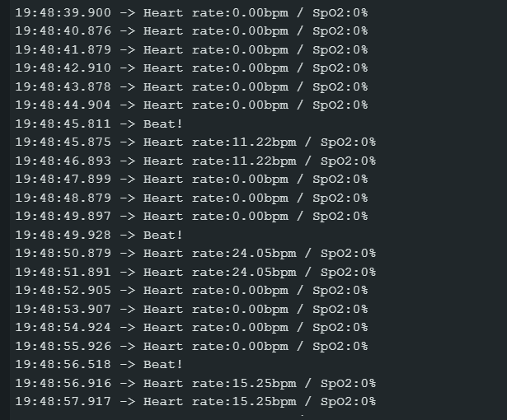Select the log line at 19:48:52.905
This screenshot has height=420, width=507.
coord(191,291)
